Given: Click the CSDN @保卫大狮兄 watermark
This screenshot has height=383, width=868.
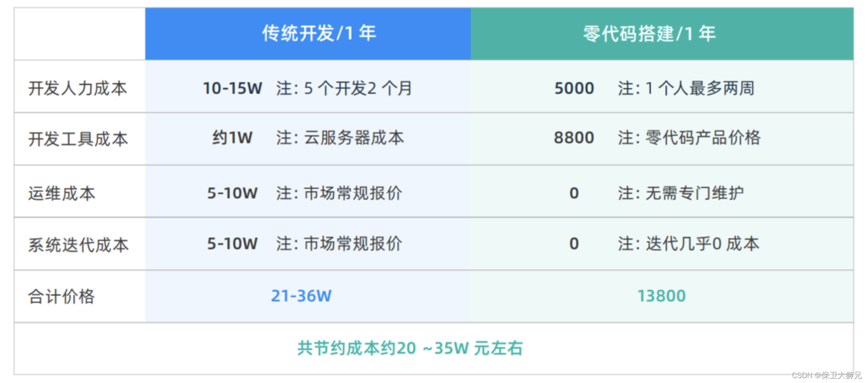Looking at the screenshot, I should pyautogui.click(x=826, y=375).
